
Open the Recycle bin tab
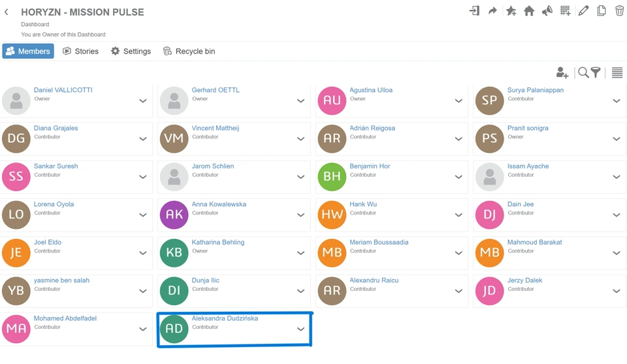(189, 51)
